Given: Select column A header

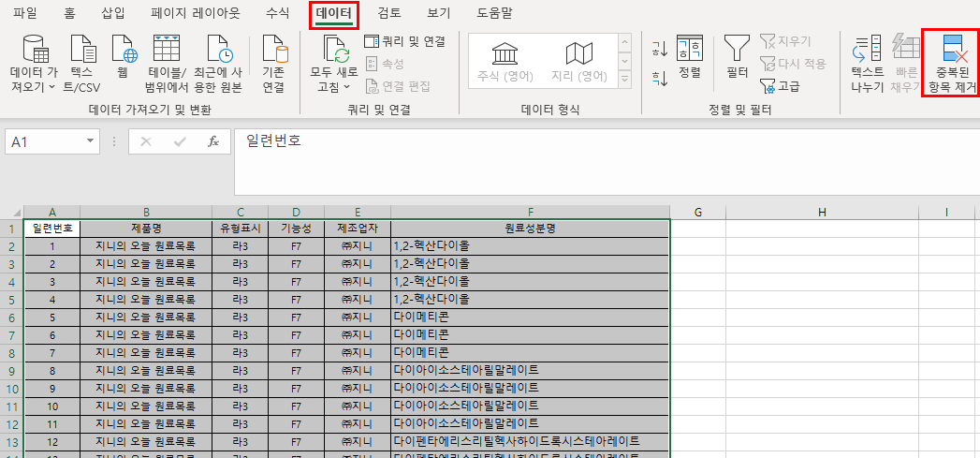Looking at the screenshot, I should click(51, 212).
